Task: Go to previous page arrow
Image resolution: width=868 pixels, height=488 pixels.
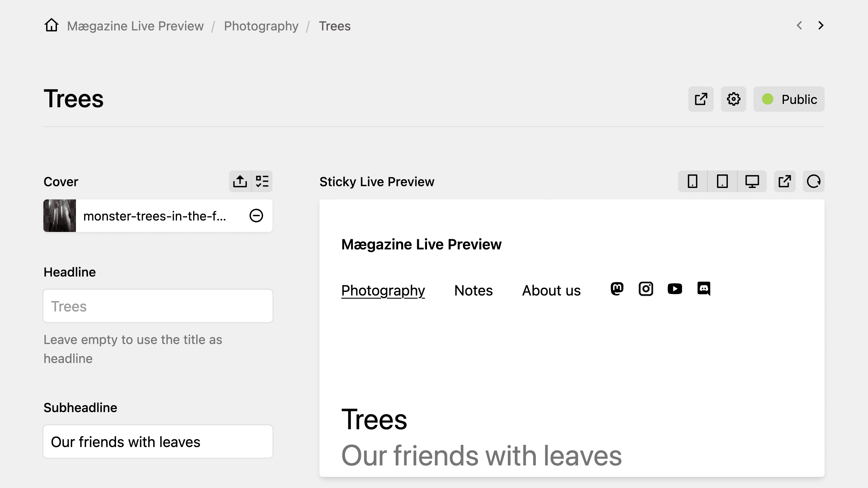Action: coord(799,25)
